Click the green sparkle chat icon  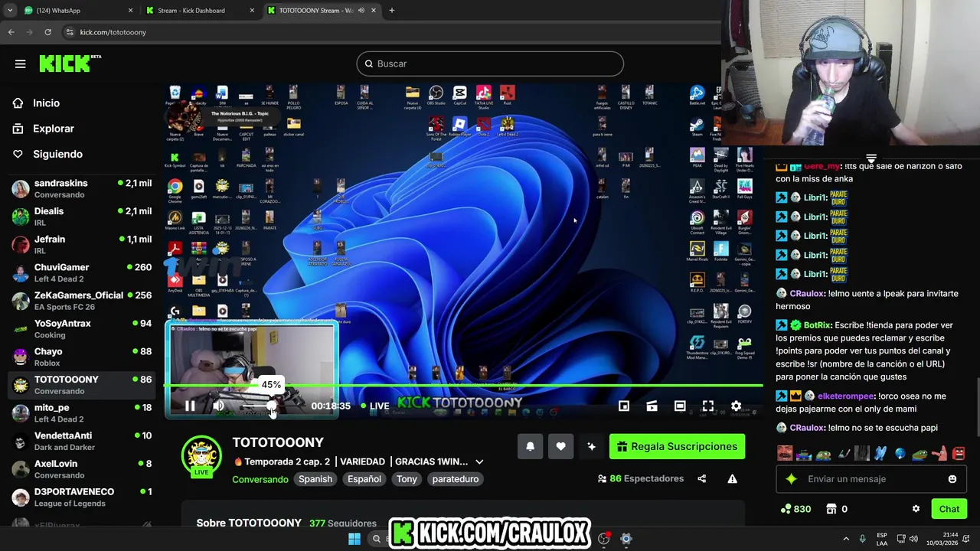[791, 479]
